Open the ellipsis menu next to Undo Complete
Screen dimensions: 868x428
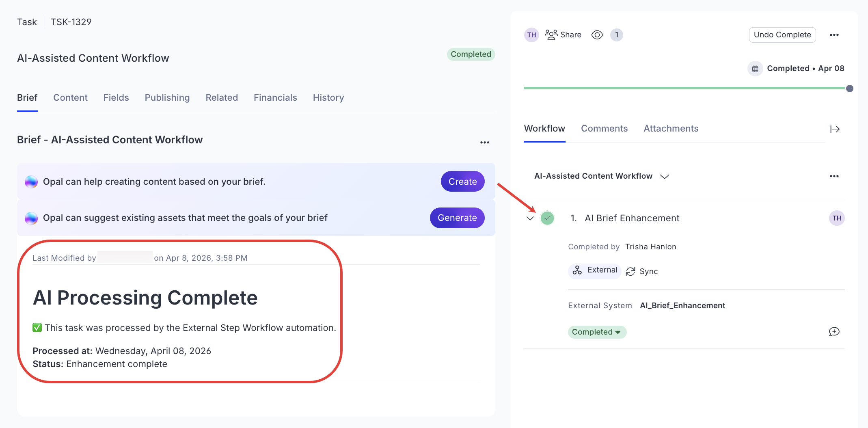tap(834, 35)
